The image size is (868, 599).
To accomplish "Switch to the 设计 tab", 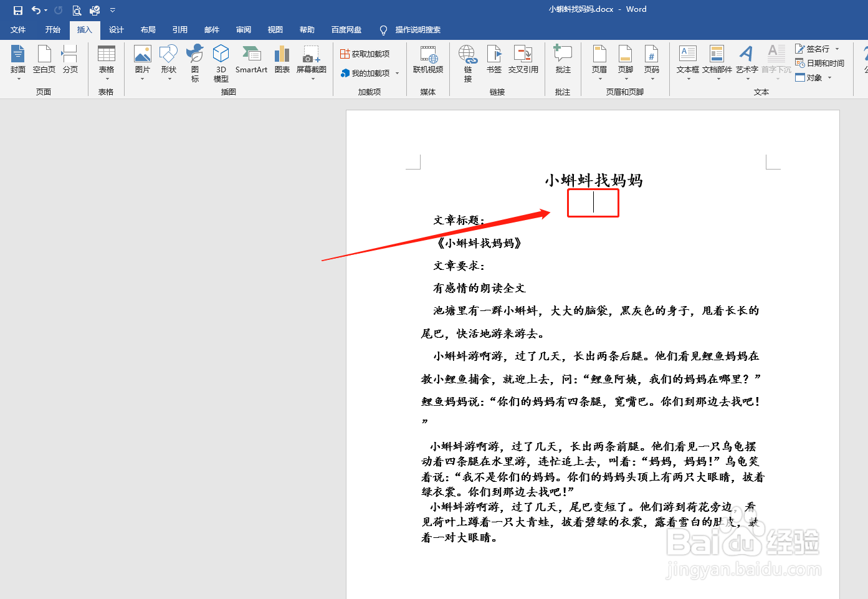I will pyautogui.click(x=117, y=30).
